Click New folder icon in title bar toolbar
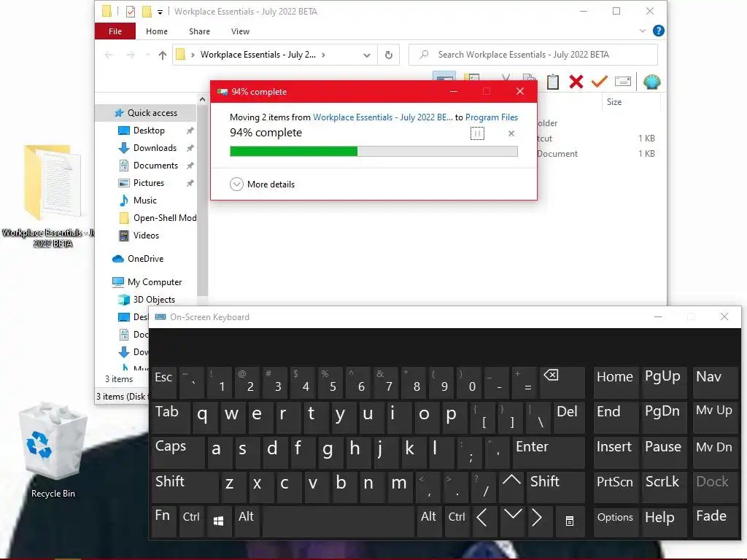 click(147, 12)
